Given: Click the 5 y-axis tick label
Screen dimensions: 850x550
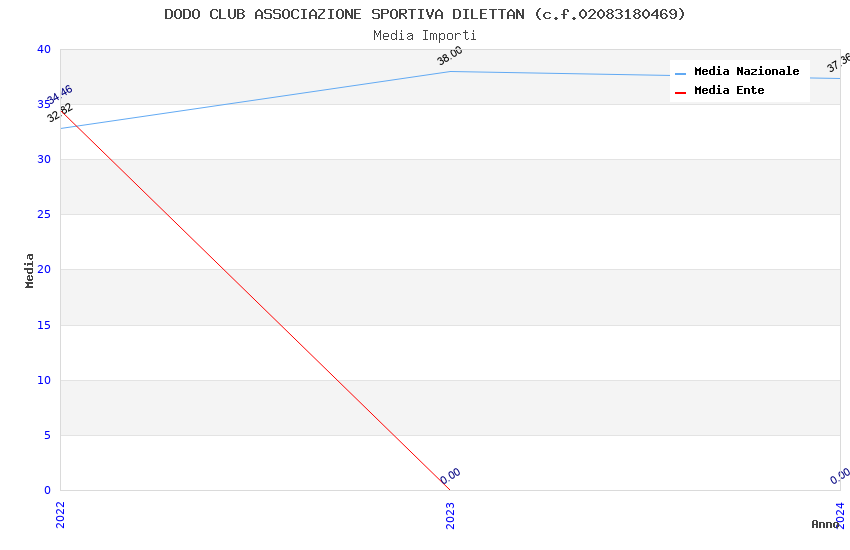Looking at the screenshot, I should coord(48,435).
